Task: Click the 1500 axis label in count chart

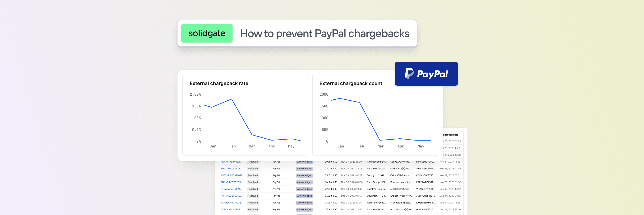Action: pos(324,106)
